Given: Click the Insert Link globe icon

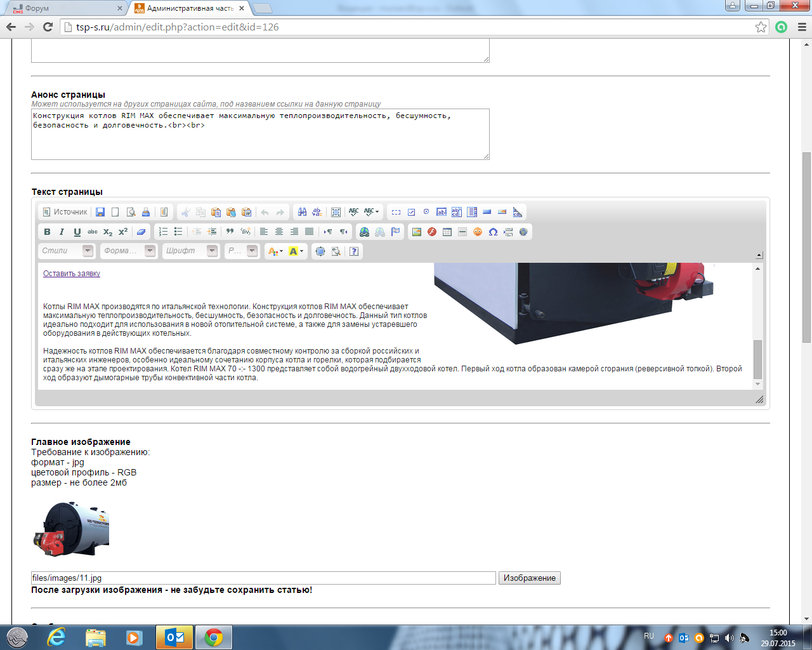Looking at the screenshot, I should (364, 232).
